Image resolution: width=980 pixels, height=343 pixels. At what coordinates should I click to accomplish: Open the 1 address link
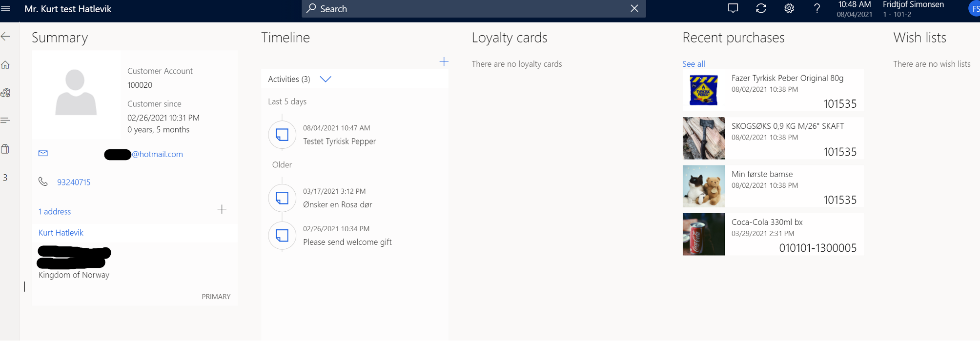(55, 212)
